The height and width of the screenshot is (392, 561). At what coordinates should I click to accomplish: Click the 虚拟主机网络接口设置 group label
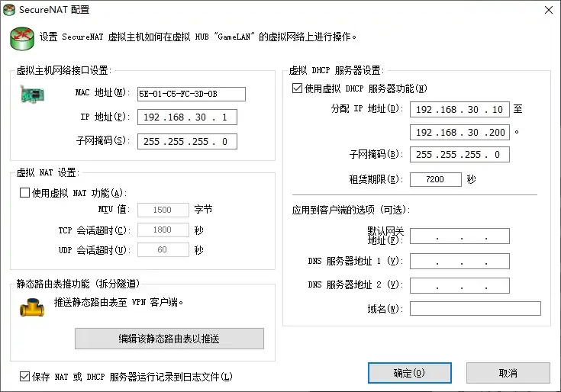click(x=63, y=70)
